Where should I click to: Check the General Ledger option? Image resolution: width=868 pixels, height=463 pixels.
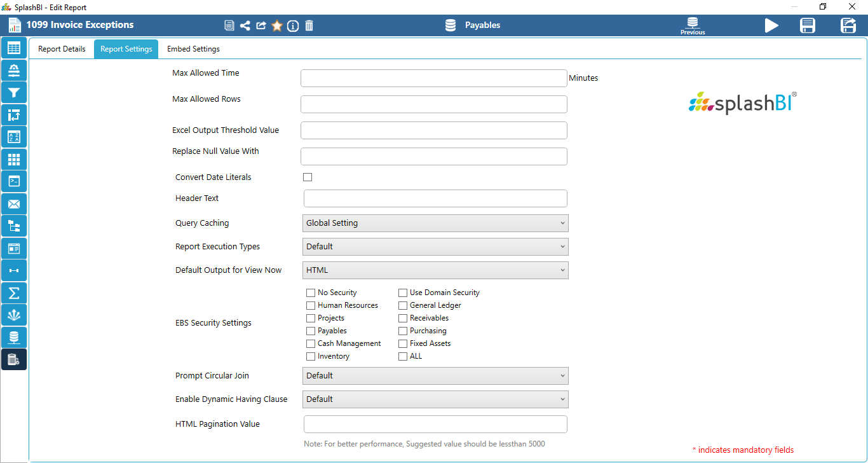(403, 305)
